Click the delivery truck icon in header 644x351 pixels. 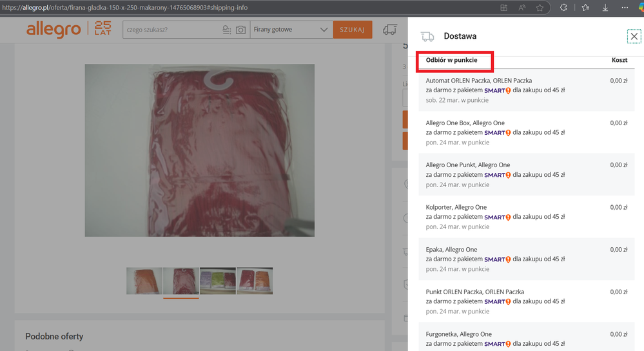tap(389, 30)
